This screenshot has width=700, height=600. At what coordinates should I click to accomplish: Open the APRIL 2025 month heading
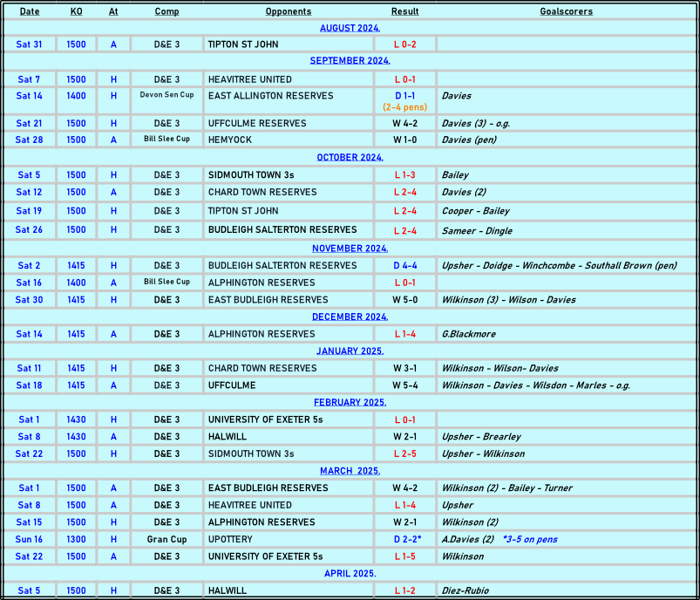click(350, 574)
